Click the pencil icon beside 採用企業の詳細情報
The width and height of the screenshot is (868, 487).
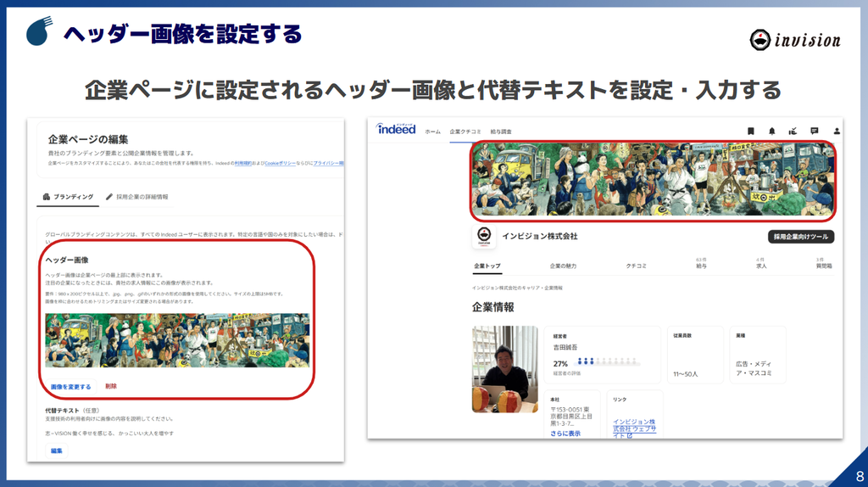tap(109, 197)
